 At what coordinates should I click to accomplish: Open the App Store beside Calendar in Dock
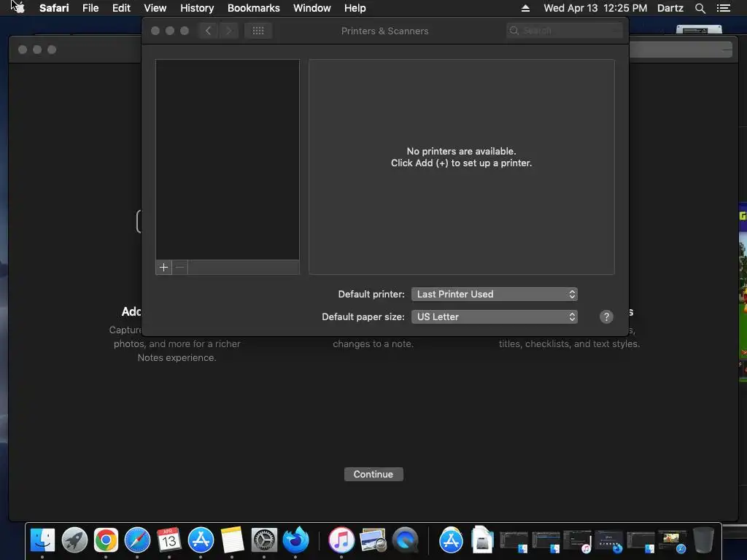pyautogui.click(x=201, y=540)
